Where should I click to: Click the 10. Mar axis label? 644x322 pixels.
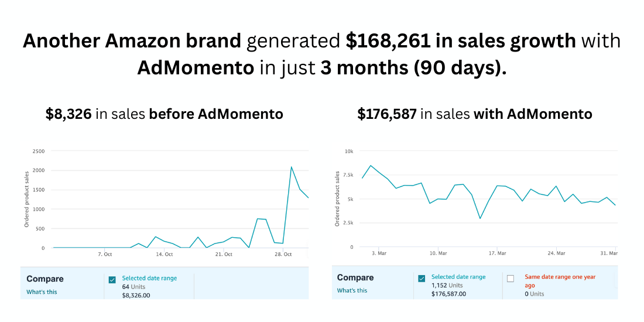point(439,253)
